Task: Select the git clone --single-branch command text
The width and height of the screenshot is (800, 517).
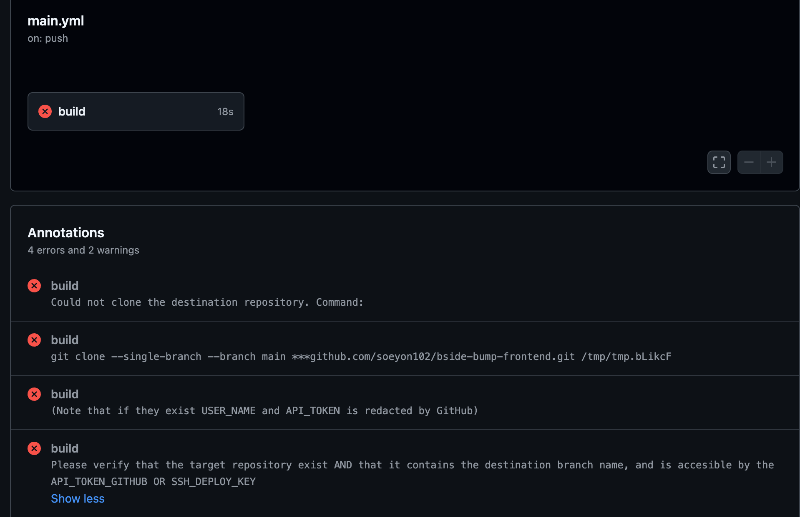Action: 361,356
